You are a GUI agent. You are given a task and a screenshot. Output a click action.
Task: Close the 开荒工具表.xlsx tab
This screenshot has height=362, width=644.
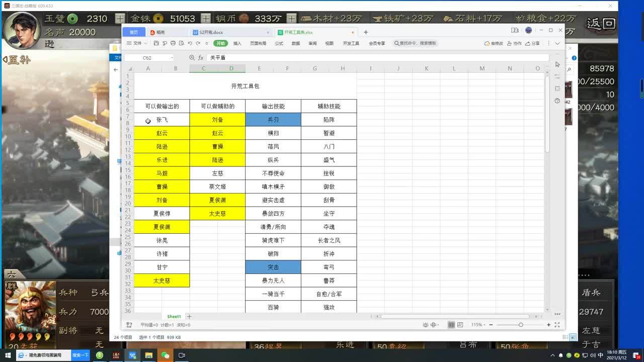tap(352, 32)
